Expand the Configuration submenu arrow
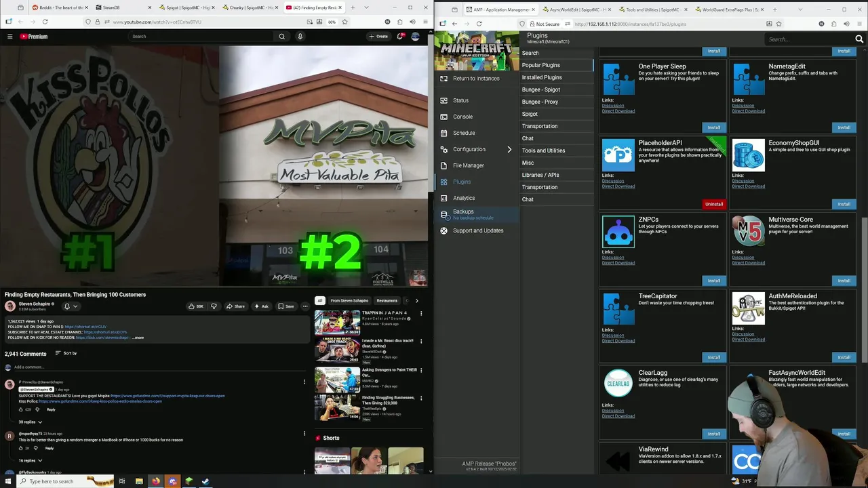Image resolution: width=868 pixels, height=488 pixels. click(509, 149)
